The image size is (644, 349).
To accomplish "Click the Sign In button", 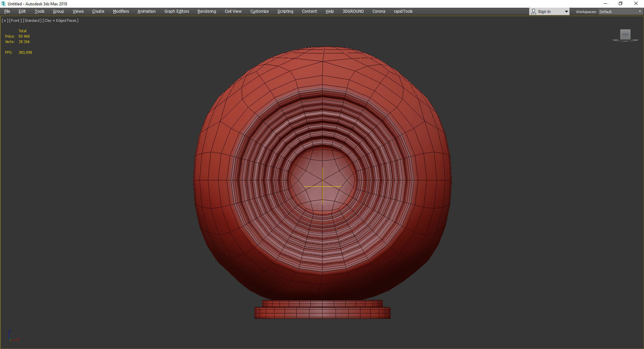I will [544, 12].
